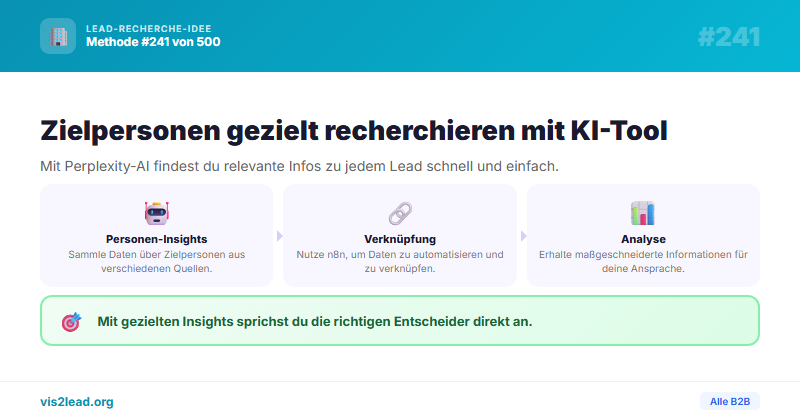Click the large #241 number in header

(729, 37)
